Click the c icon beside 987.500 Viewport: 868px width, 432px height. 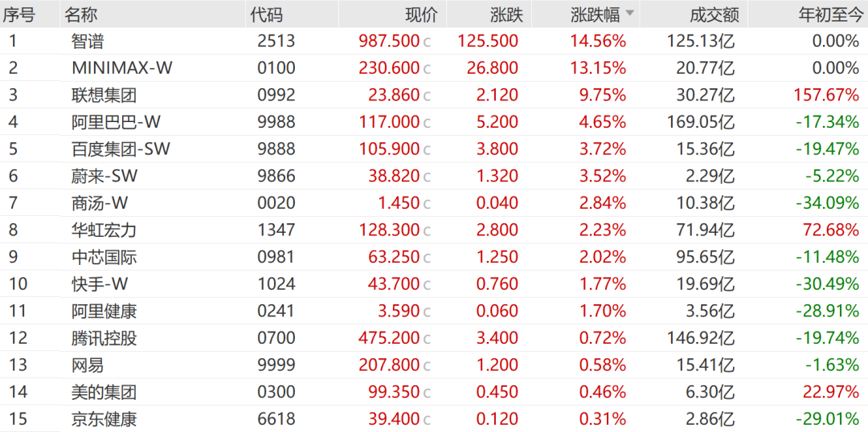427,42
